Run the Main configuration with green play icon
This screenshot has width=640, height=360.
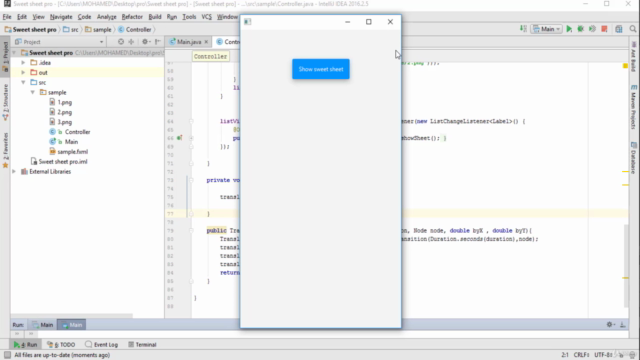tap(569, 29)
